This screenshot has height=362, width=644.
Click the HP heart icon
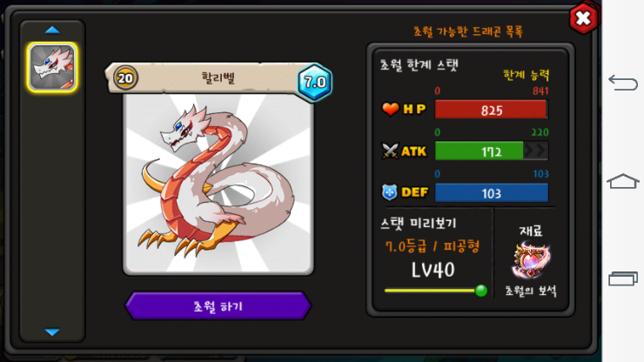point(390,109)
